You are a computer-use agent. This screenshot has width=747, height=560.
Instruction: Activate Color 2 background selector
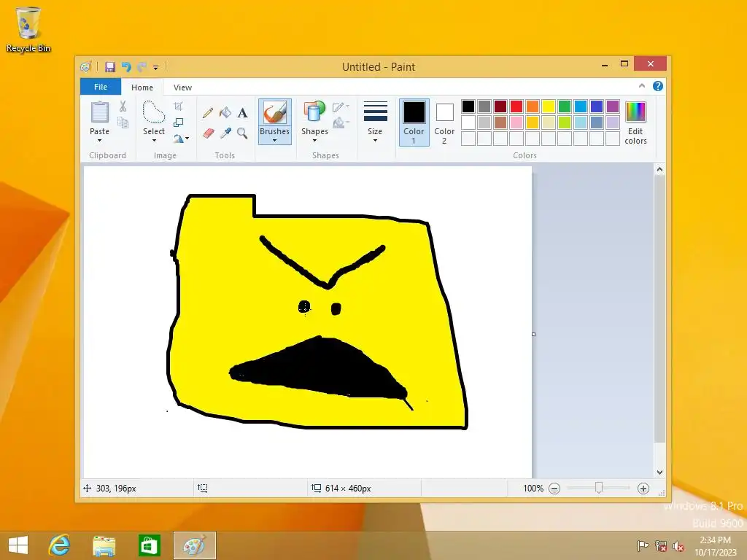(x=444, y=122)
